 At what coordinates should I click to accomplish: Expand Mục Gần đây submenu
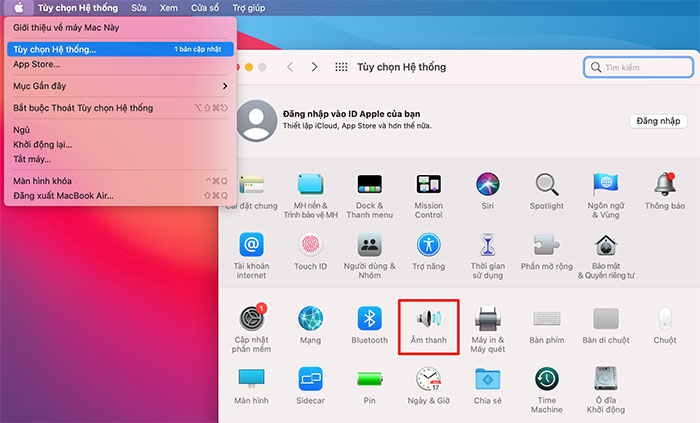120,86
